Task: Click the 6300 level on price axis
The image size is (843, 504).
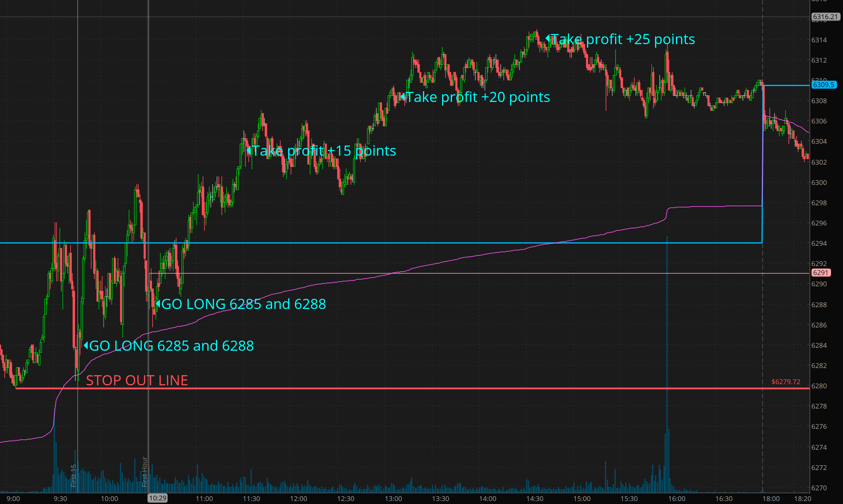Action: point(819,183)
